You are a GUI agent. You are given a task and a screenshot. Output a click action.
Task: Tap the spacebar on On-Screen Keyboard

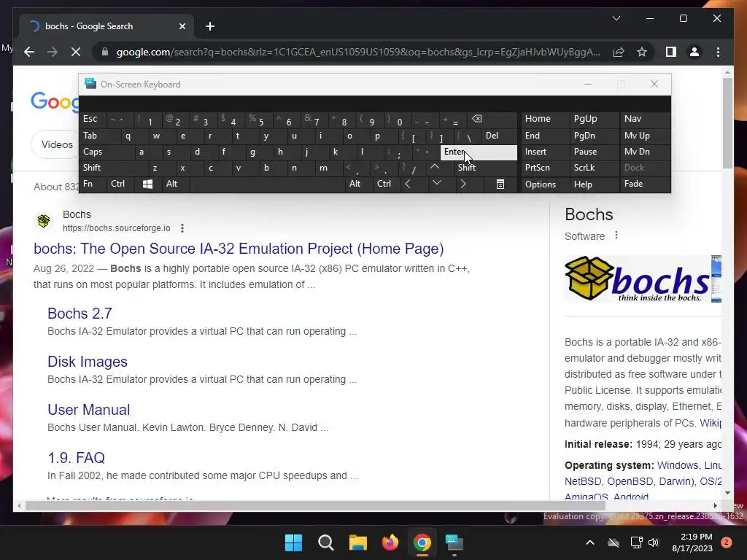(x=268, y=184)
